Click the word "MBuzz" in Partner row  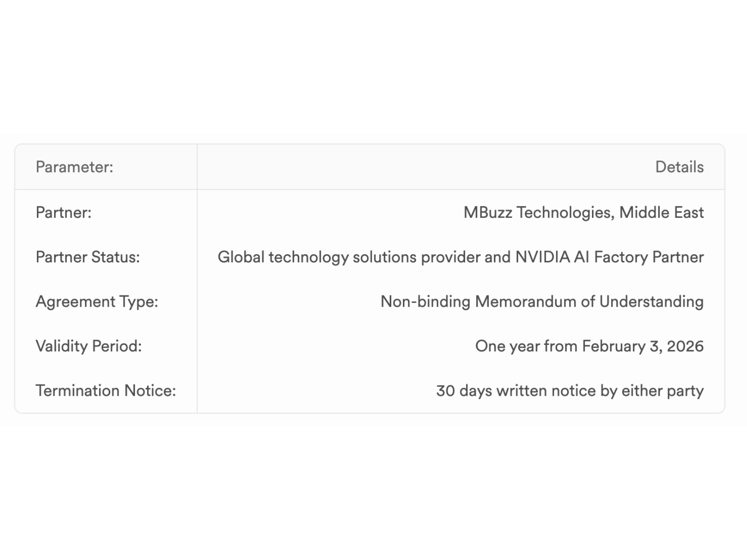(487, 213)
